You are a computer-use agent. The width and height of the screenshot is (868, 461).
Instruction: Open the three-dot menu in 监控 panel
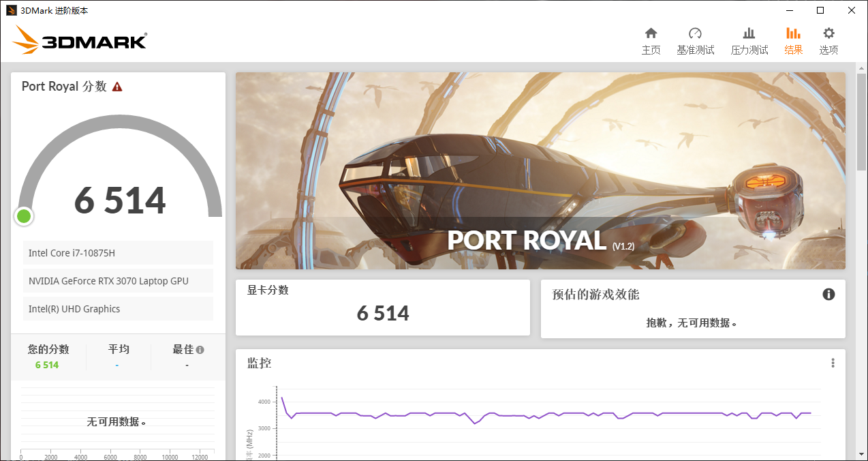(x=833, y=363)
